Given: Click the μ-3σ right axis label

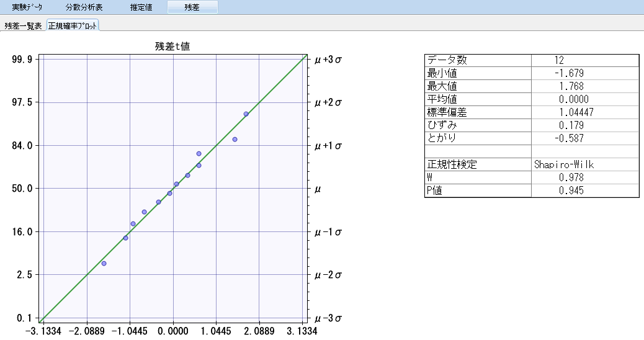Looking at the screenshot, I should click(328, 318).
